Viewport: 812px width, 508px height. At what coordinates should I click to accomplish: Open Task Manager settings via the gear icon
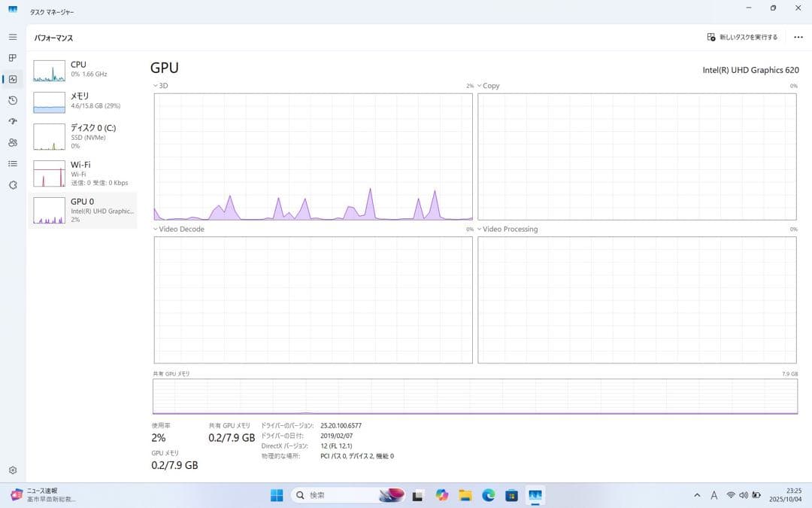pos(12,470)
